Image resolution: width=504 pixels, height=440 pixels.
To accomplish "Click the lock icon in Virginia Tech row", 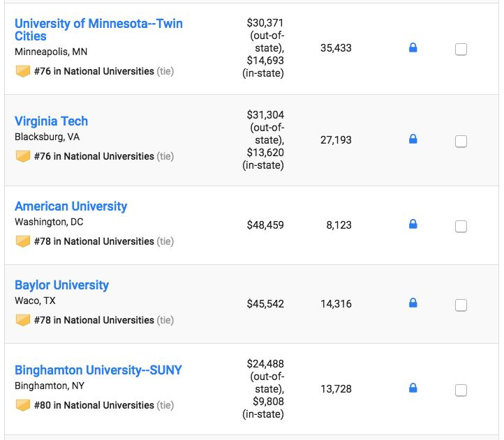I will tap(413, 139).
